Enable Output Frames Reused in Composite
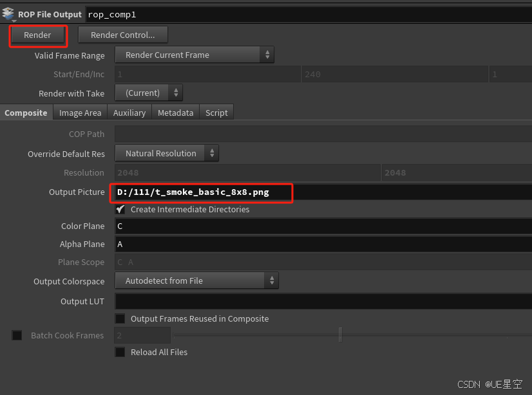Viewport: 532px width, 395px height. click(120, 319)
